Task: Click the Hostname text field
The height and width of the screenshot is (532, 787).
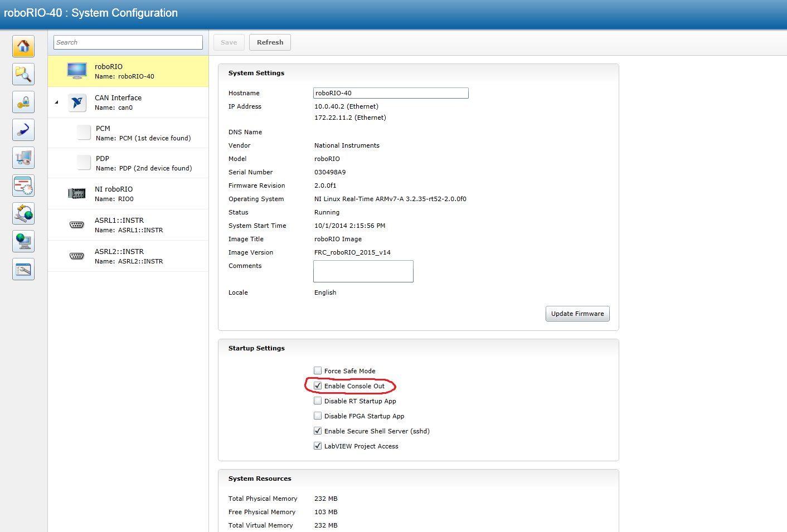Action: click(391, 93)
